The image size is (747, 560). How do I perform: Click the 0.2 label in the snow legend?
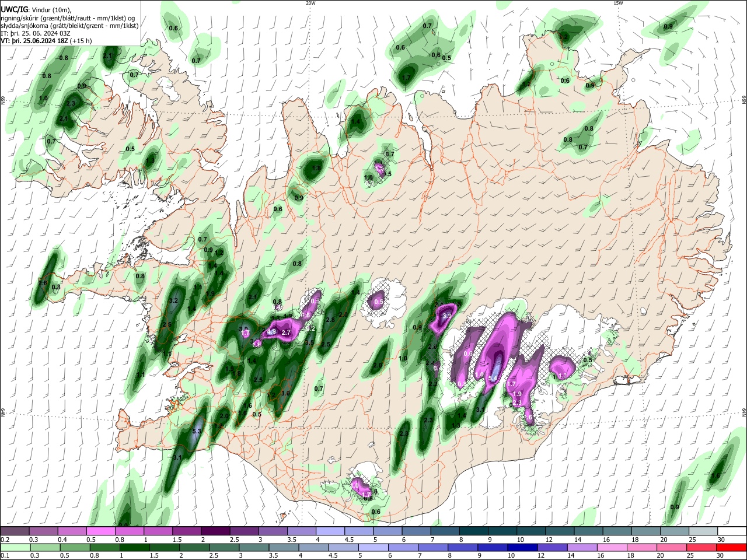tap(5, 540)
